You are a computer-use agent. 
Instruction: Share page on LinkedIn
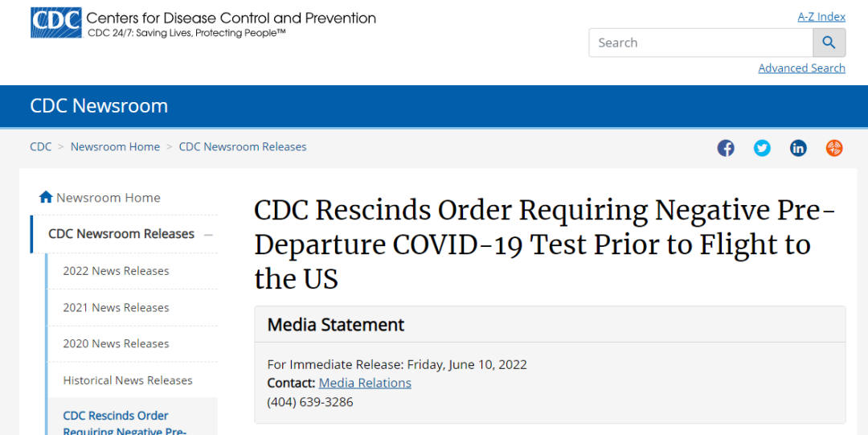pyautogui.click(x=798, y=148)
